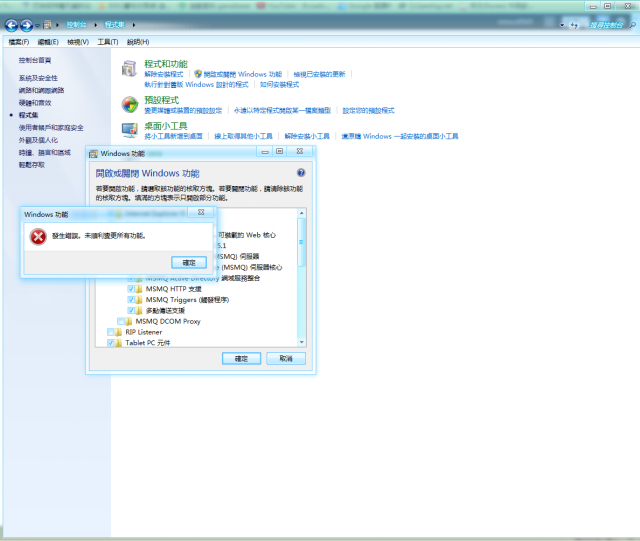
Task: Open the 檔案(F) menu
Action: point(19,42)
